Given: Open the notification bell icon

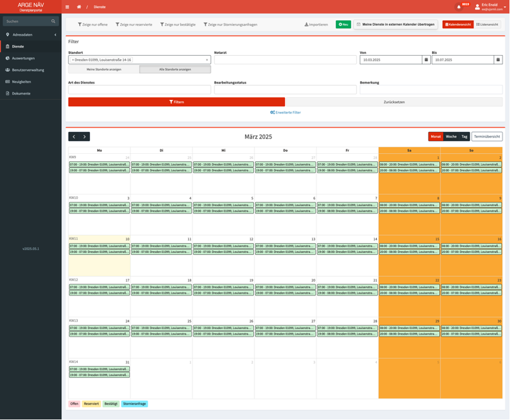Looking at the screenshot, I should 459,7.
